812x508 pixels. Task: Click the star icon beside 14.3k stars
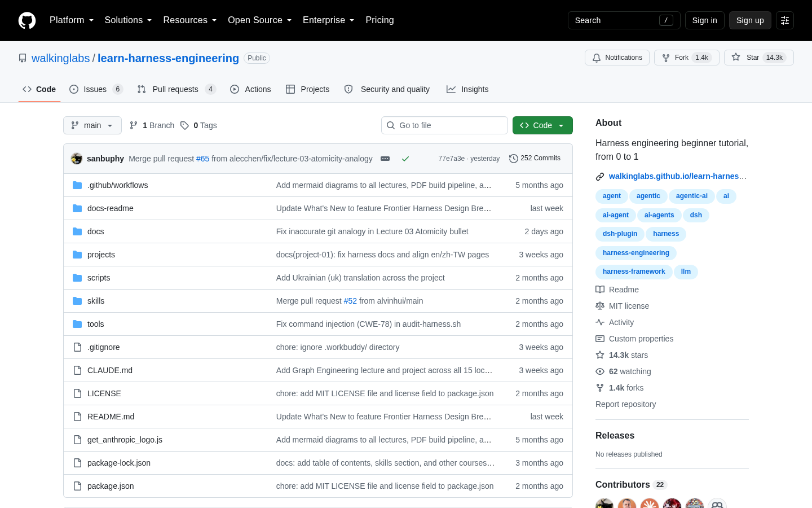pyautogui.click(x=600, y=355)
